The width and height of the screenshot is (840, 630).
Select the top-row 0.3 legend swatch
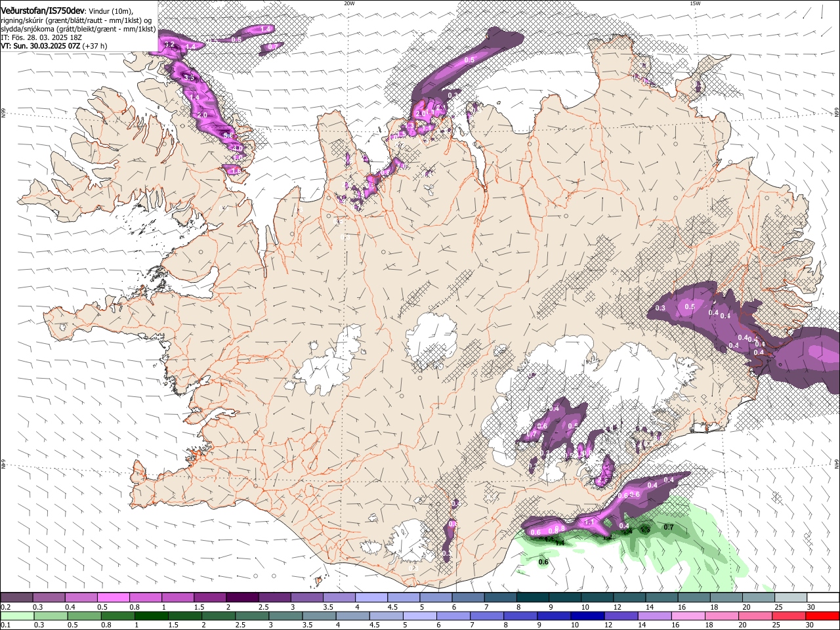49,597
